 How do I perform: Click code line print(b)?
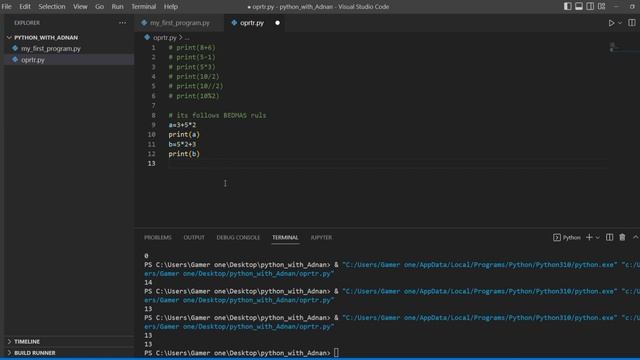pyautogui.click(x=184, y=154)
